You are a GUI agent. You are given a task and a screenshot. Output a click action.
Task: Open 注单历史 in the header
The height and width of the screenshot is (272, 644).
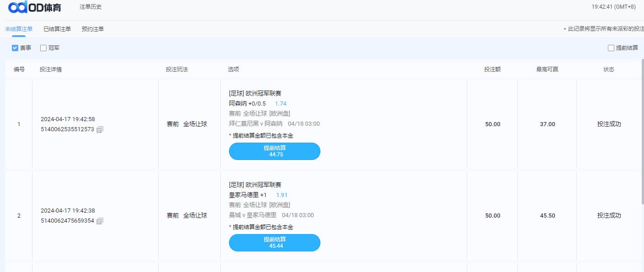click(90, 7)
